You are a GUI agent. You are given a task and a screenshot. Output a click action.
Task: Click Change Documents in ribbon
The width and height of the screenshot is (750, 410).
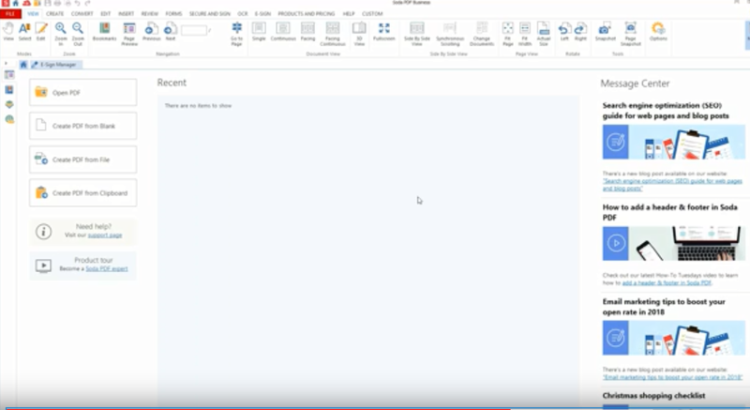[x=482, y=33]
